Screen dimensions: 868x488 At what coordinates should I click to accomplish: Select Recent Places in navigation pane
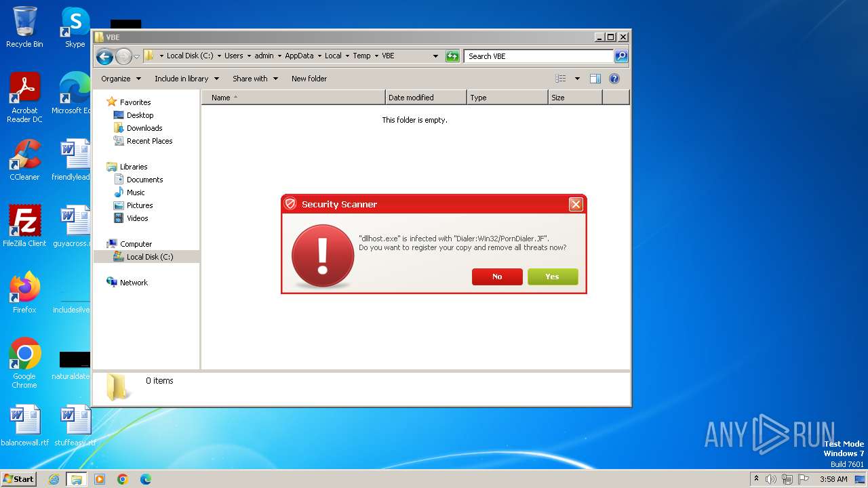point(149,141)
